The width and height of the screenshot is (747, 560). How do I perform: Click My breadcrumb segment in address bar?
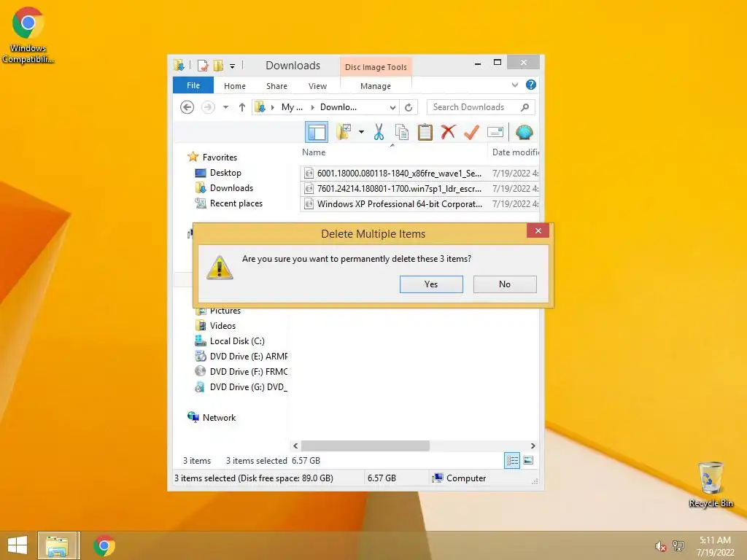pyautogui.click(x=292, y=107)
